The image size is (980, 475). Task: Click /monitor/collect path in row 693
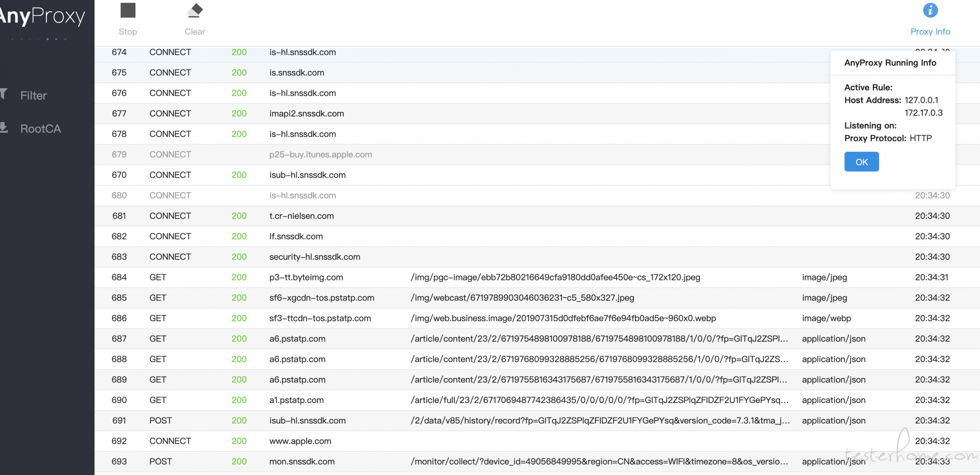[599, 461]
